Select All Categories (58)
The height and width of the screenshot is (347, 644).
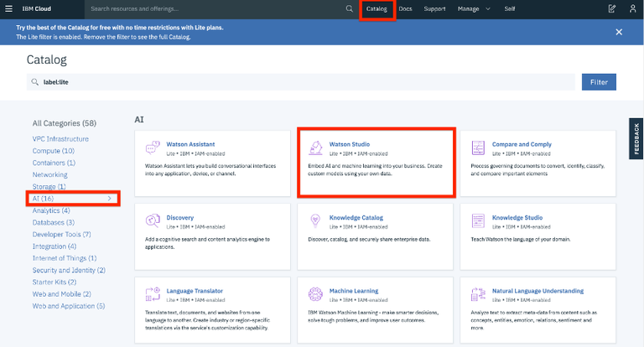(65, 123)
